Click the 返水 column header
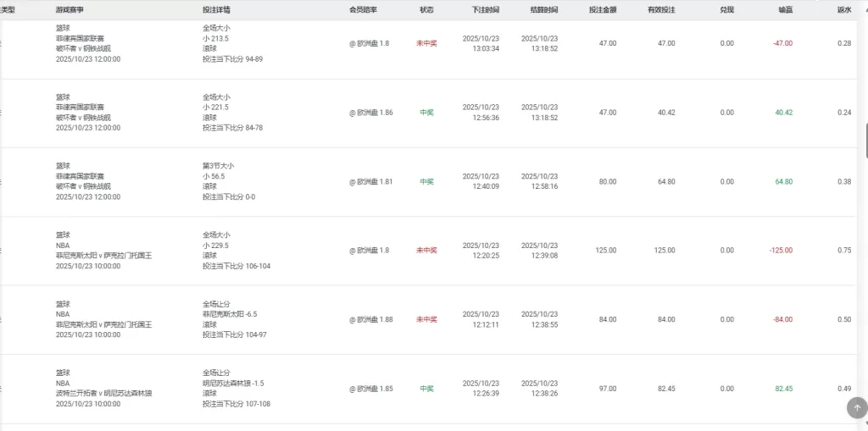Image resolution: width=868 pixels, height=431 pixels. point(843,9)
